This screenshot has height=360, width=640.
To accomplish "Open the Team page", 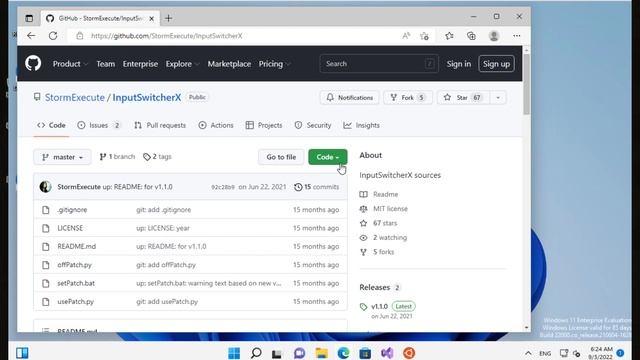I will click(x=106, y=64).
